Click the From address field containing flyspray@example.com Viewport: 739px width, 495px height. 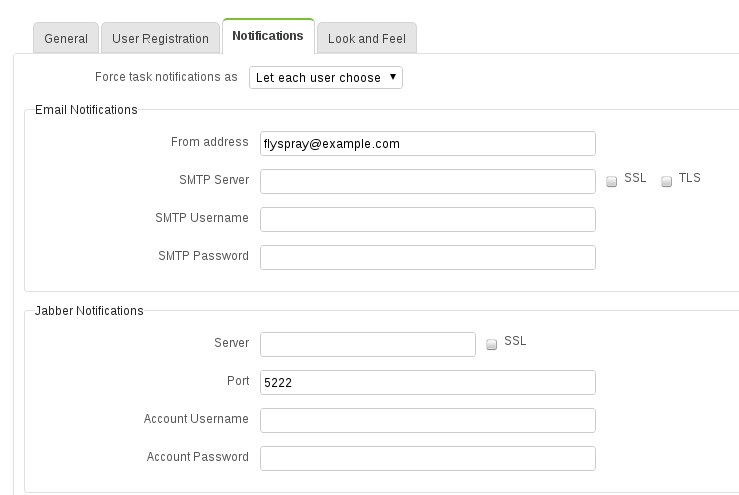[428, 143]
